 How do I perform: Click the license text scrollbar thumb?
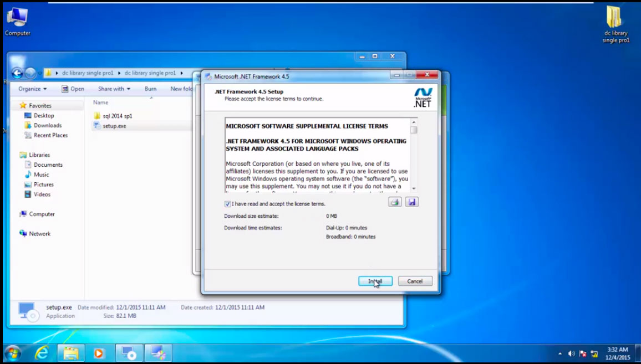point(414,130)
